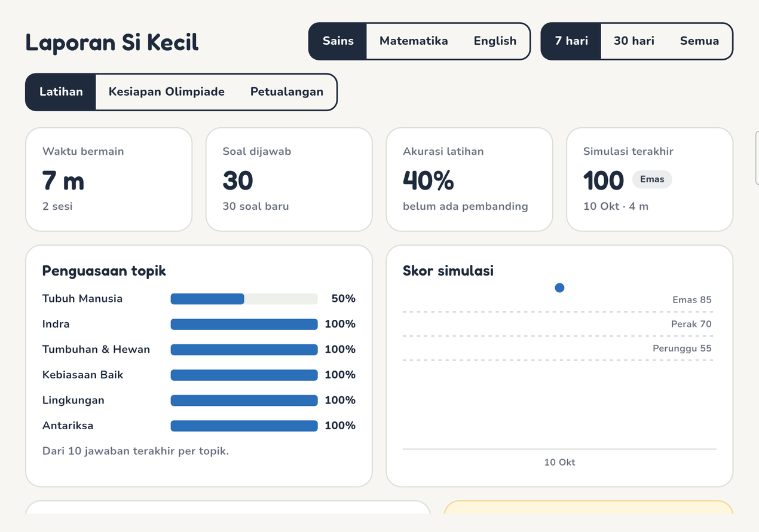Show the Semua time range
Screen dimensions: 759x532
[x=699, y=41]
